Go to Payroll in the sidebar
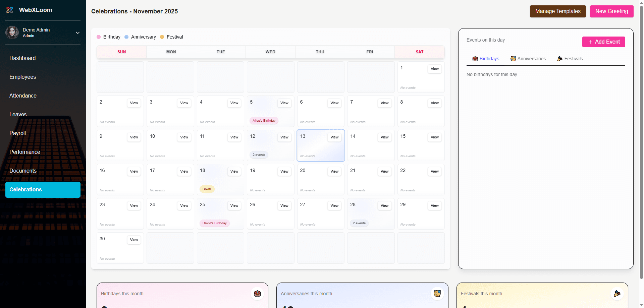Image resolution: width=644 pixels, height=308 pixels. coord(17,133)
